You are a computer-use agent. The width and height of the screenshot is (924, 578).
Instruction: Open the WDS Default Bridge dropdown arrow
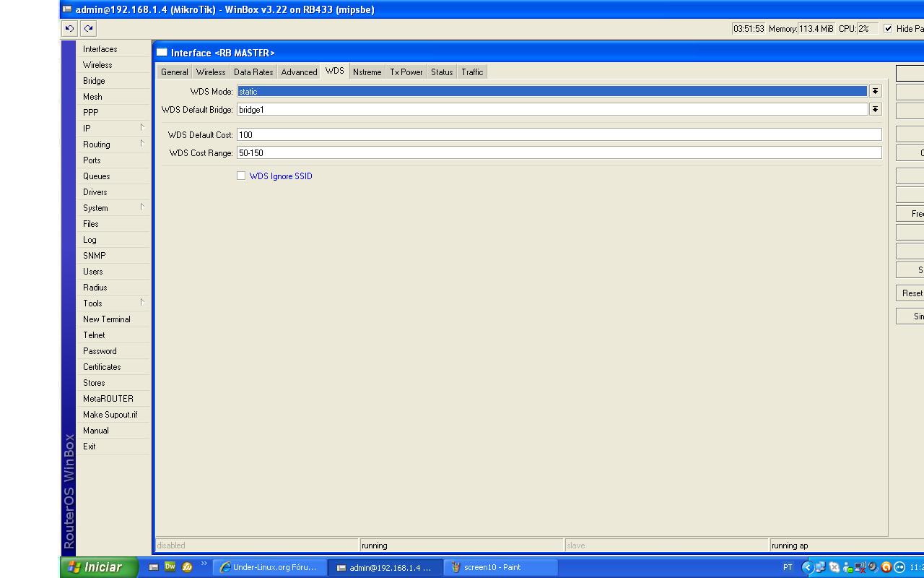pos(876,110)
